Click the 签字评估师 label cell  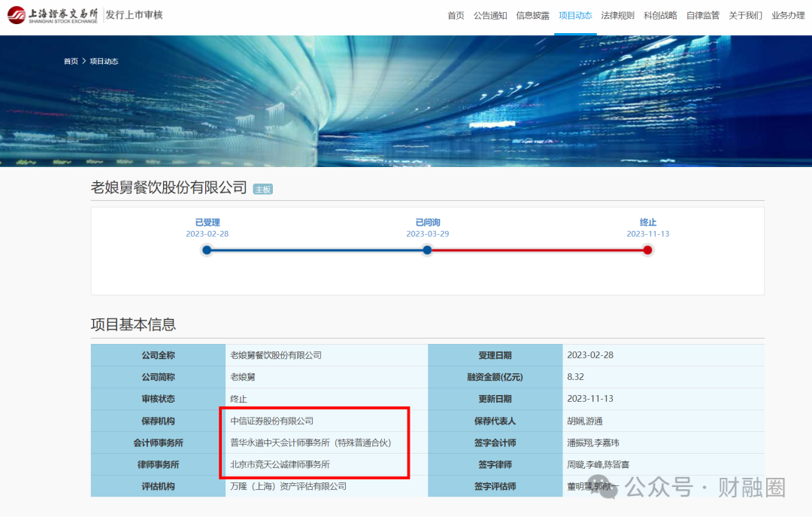pyautogui.click(x=495, y=486)
